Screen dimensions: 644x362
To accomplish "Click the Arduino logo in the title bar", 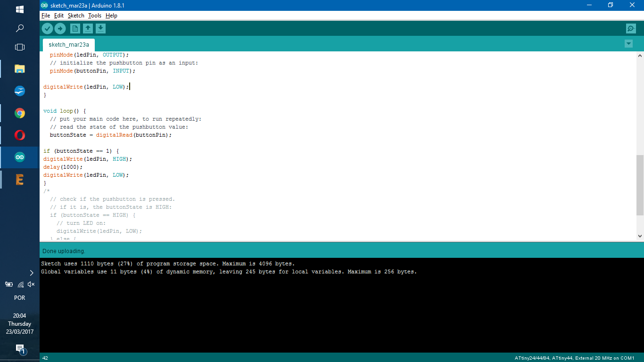I will 44,5.
